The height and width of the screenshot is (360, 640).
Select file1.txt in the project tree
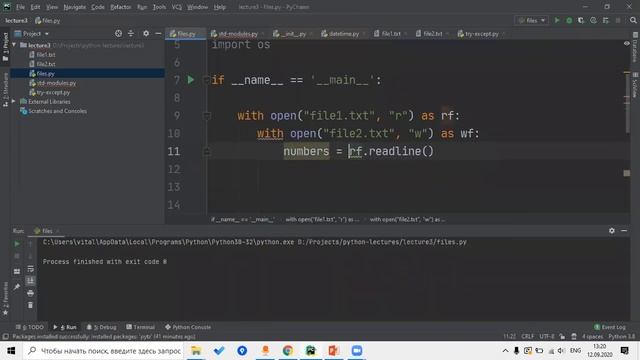tap(45, 54)
